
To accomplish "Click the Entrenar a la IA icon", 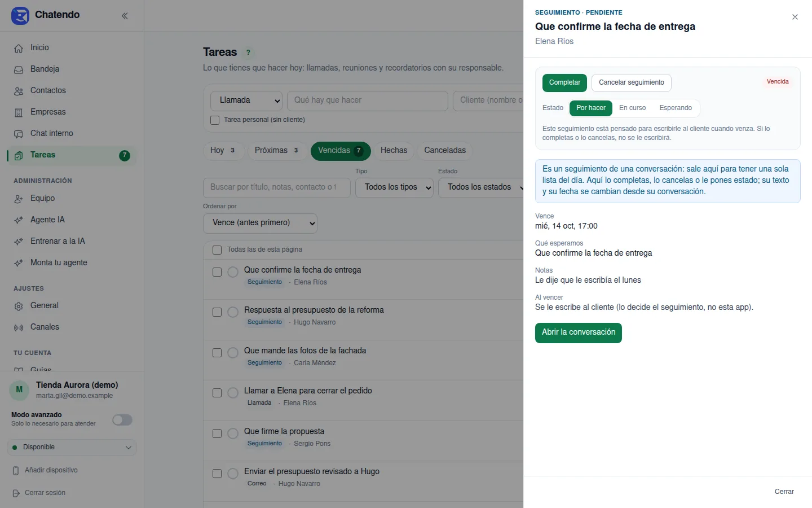I will [19, 242].
